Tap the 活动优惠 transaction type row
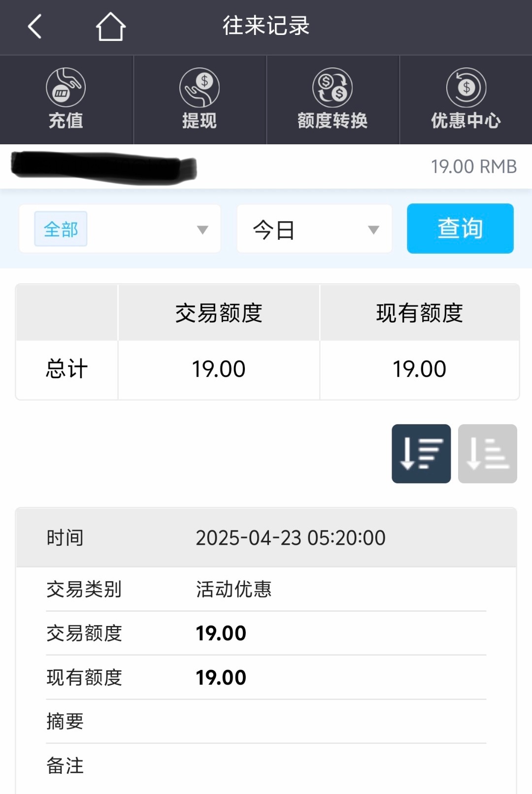 click(x=266, y=589)
